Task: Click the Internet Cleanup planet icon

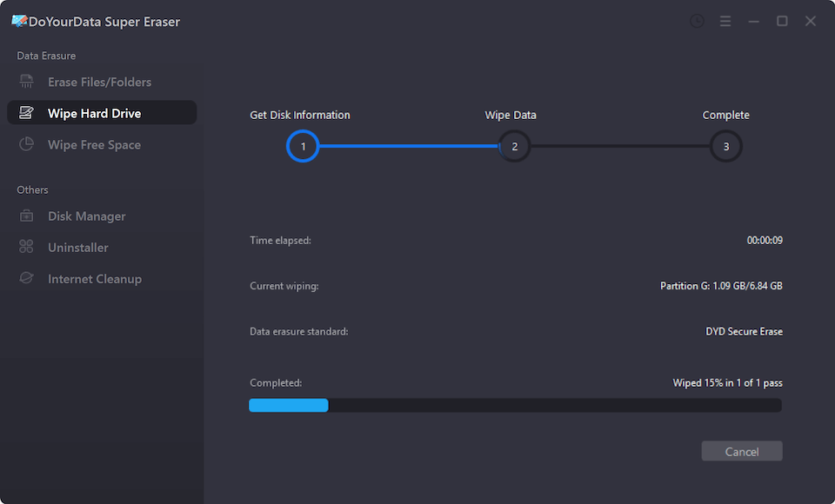Action: [26, 278]
